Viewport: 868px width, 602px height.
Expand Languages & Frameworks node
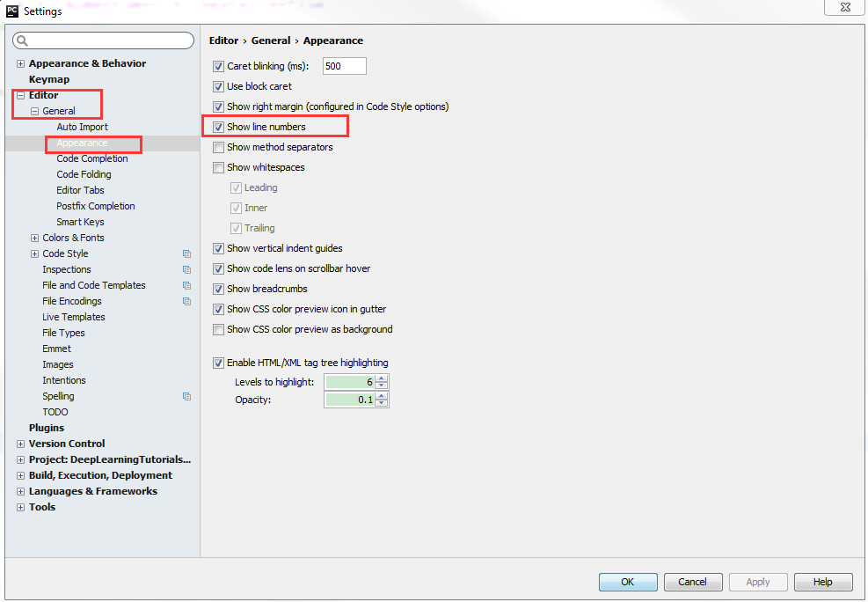(x=20, y=492)
